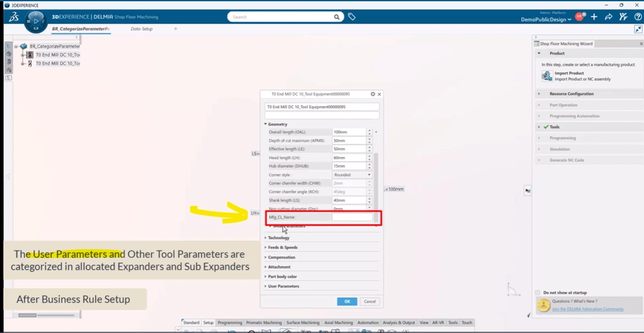Open the Prismatic Machining toolbar tab
This screenshot has width=644, height=333.
tap(264, 323)
